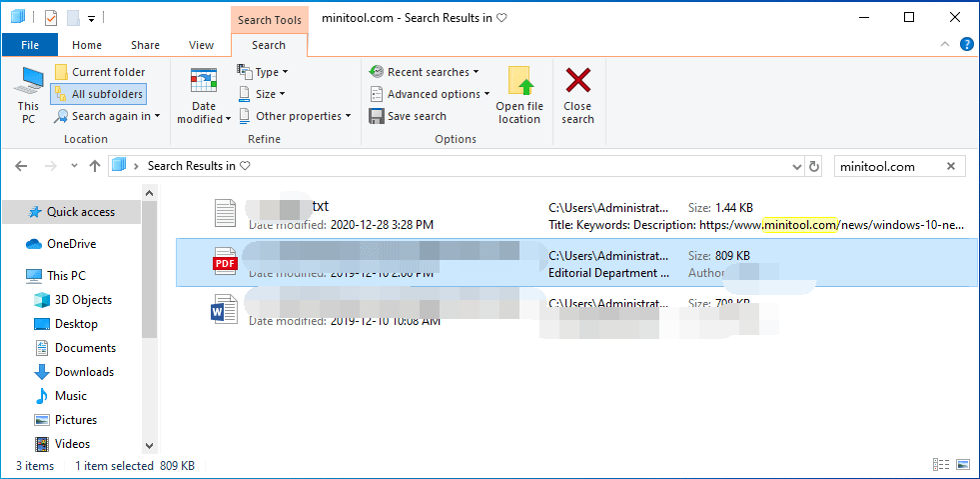Viewport: 980px width, 479px height.
Task: Click the blue Help question mark icon
Action: point(967,44)
